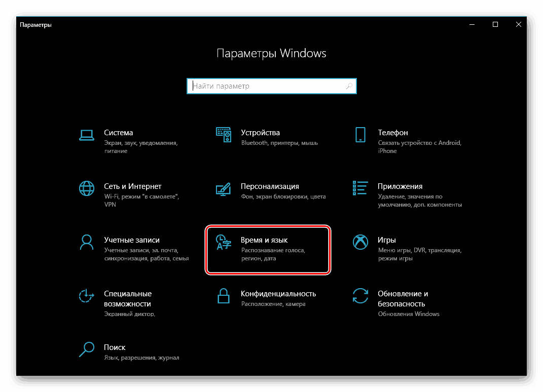Open the Телефон settings title

click(393, 133)
